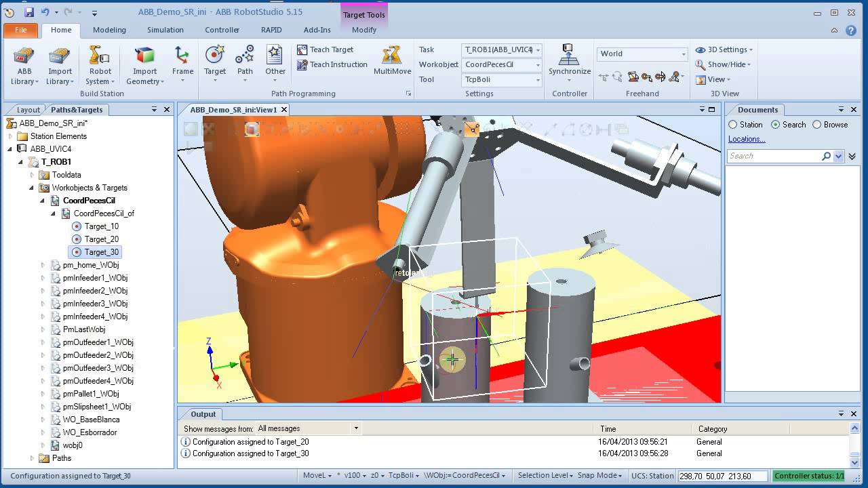Select the Jog Reorient freehand tool
Image resolution: width=868 pixels, height=488 pixels.
point(660,77)
